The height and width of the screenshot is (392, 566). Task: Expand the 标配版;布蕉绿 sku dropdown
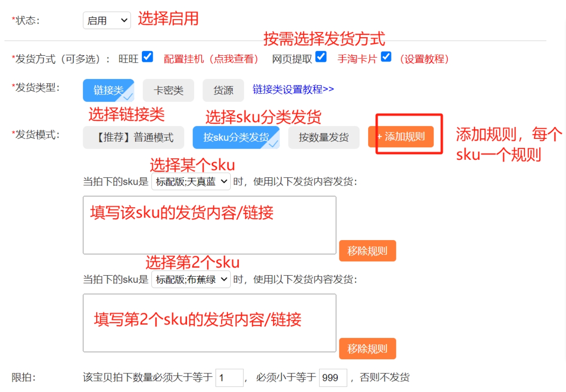point(191,279)
